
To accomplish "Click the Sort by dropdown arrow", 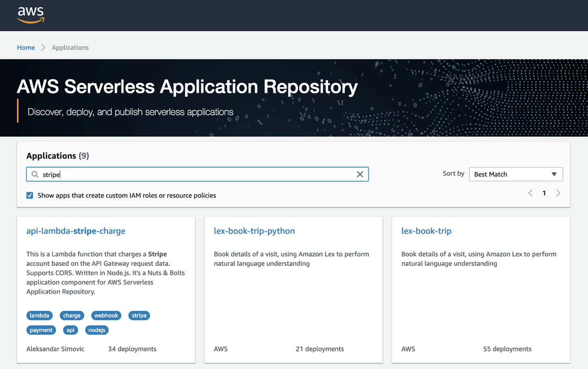I will 554,174.
